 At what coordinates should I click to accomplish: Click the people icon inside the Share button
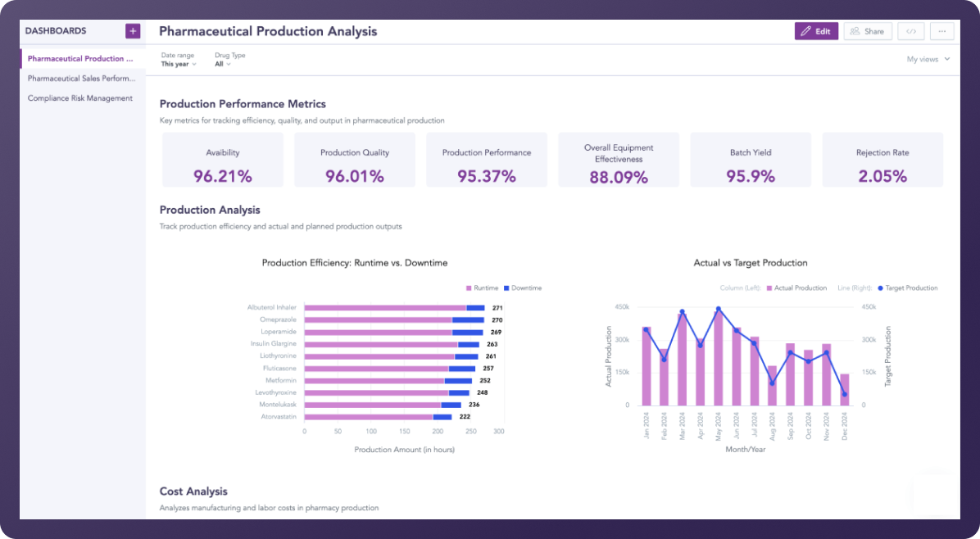855,30
